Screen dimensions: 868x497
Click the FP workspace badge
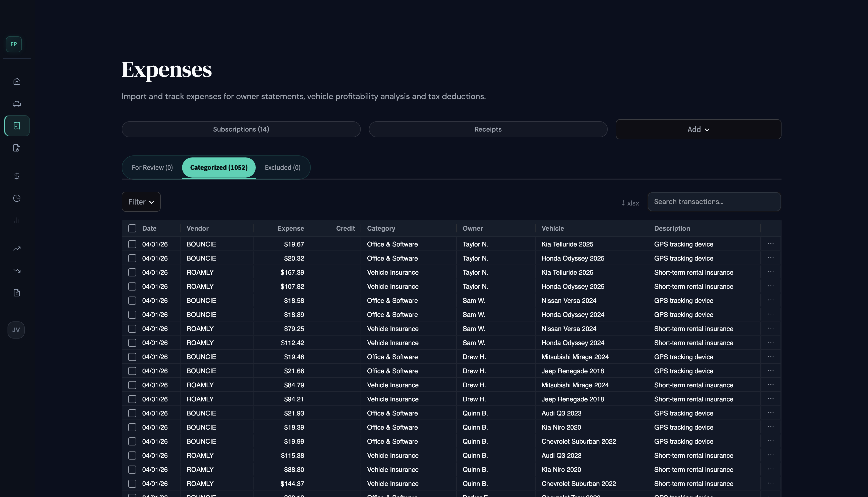[14, 44]
